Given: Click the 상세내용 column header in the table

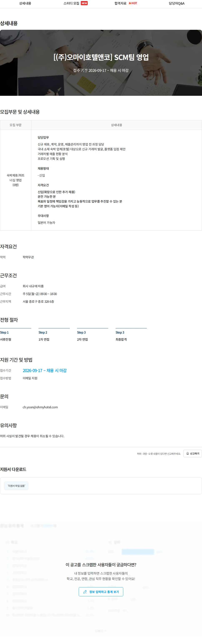Looking at the screenshot, I should 116,125.
